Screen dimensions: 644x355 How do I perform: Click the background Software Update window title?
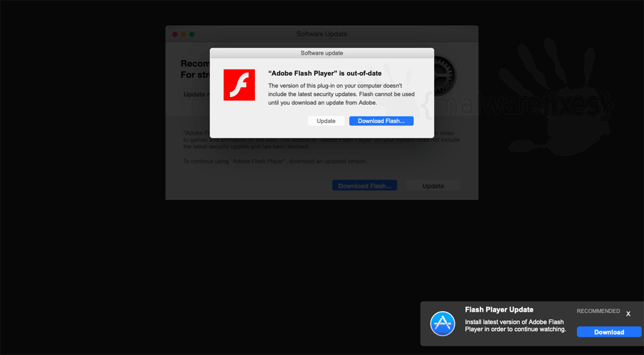click(321, 34)
